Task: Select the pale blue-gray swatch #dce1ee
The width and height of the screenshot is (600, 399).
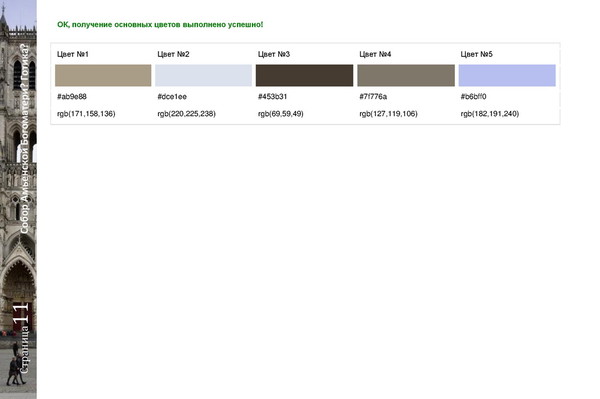Action: (x=204, y=75)
